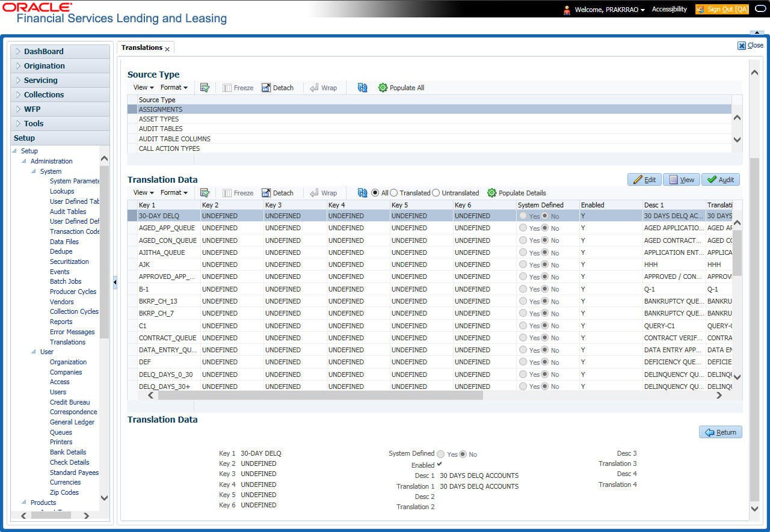Expand the Collections navigation section
This screenshot has height=532, width=770.
[44, 95]
